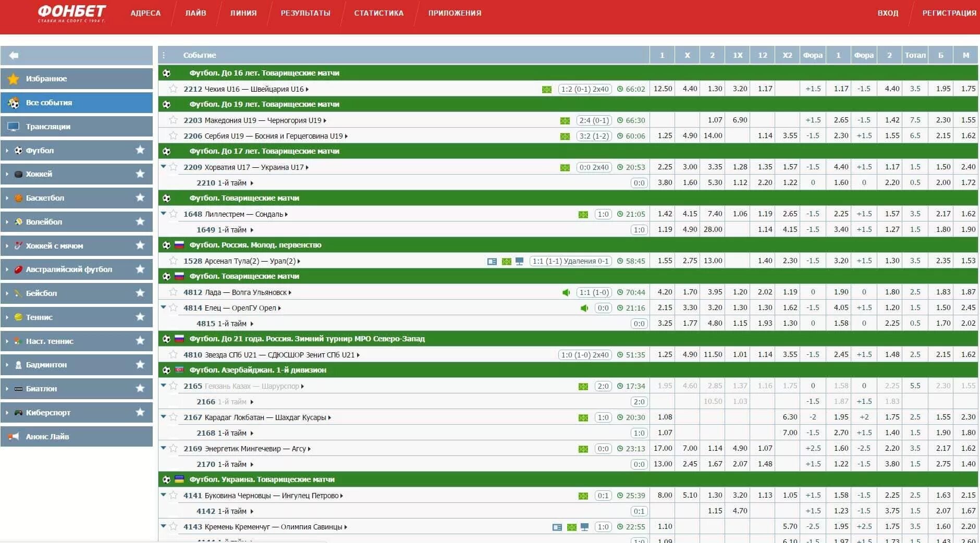Screen dimensions: 980x543
Task: Open Анонс Лайв in sidebar
Action: point(77,437)
